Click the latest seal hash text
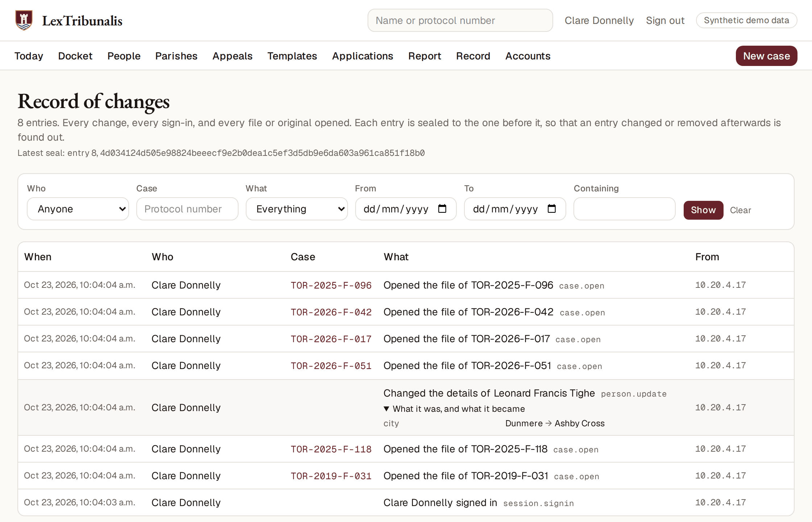 point(262,153)
